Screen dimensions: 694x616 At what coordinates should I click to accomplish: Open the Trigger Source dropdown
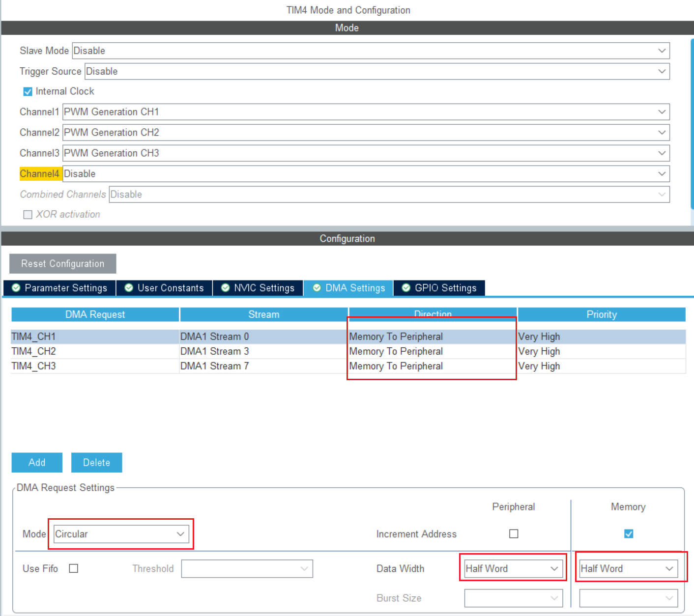pyautogui.click(x=377, y=71)
